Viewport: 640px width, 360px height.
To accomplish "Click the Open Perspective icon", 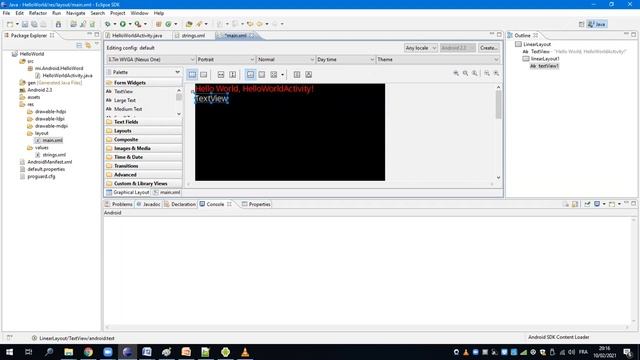I will [x=582, y=24].
